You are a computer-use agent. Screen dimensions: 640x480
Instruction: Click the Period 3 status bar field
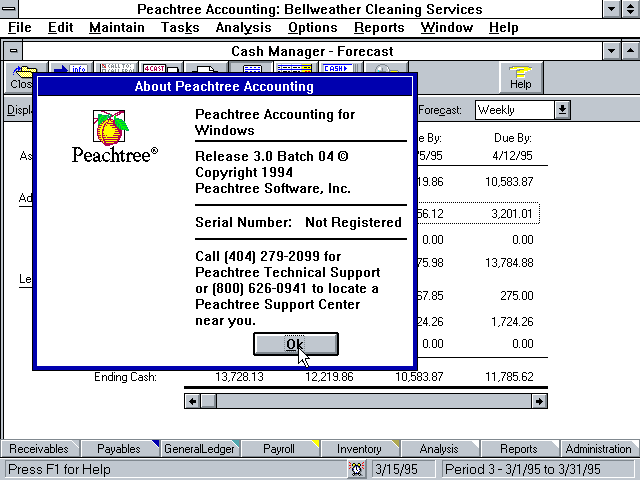[538, 469]
